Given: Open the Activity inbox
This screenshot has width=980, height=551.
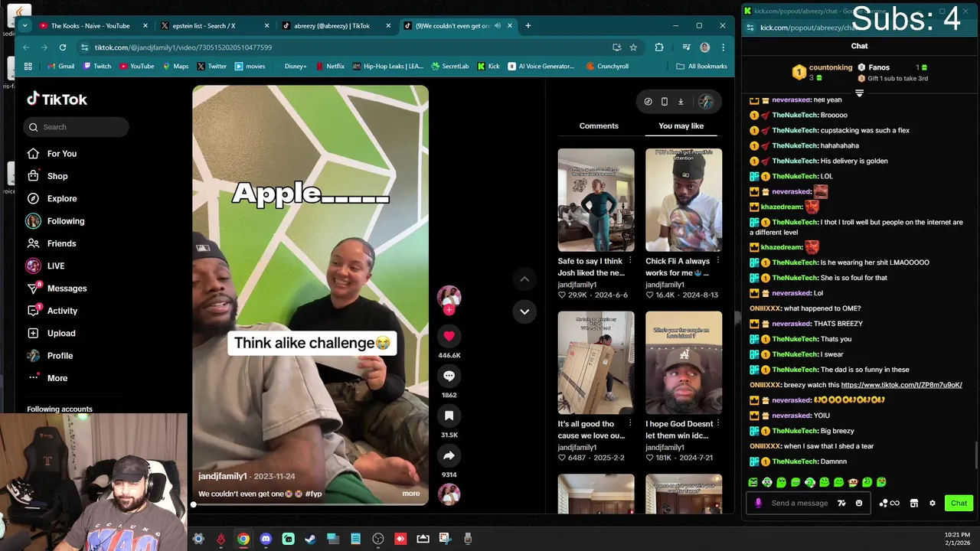Looking at the screenshot, I should tap(52, 311).
